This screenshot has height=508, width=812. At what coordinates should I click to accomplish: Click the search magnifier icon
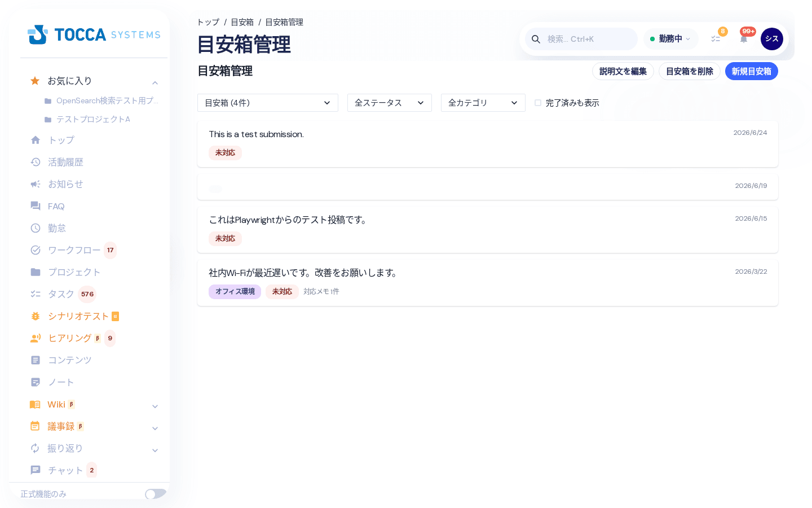[x=536, y=39]
